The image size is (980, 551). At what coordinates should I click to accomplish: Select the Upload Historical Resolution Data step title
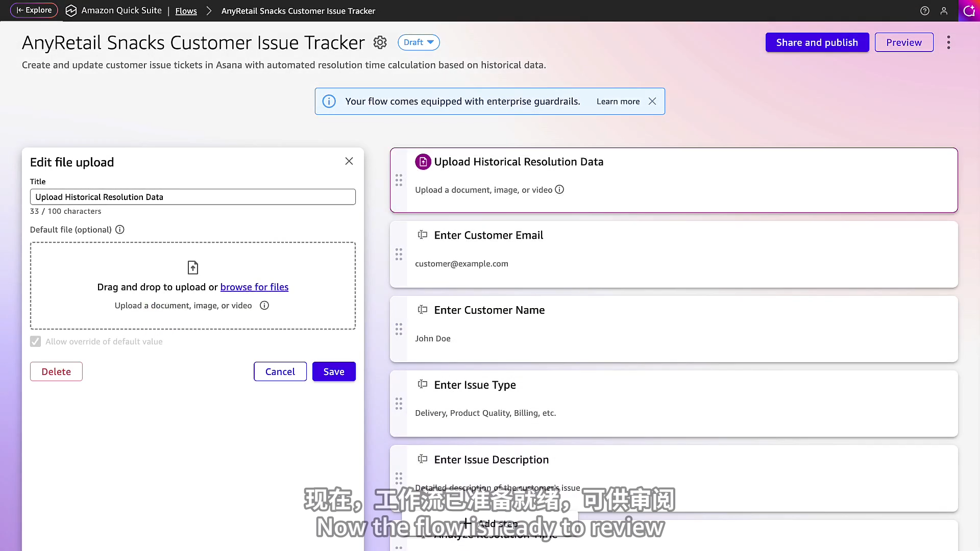coord(519,162)
